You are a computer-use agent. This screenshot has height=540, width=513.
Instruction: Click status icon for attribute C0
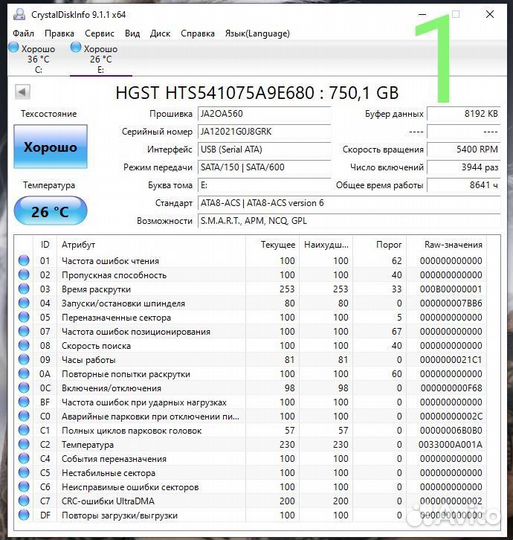pos(24,416)
